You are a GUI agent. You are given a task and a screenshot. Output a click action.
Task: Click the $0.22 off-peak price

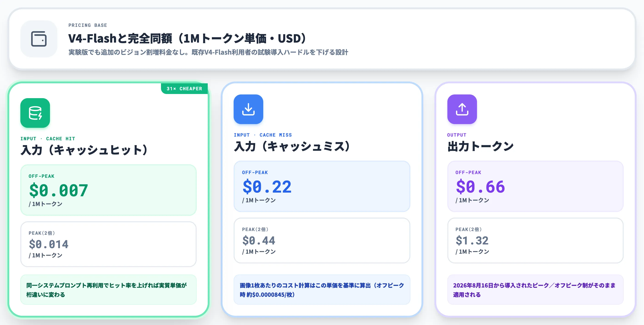[267, 187]
